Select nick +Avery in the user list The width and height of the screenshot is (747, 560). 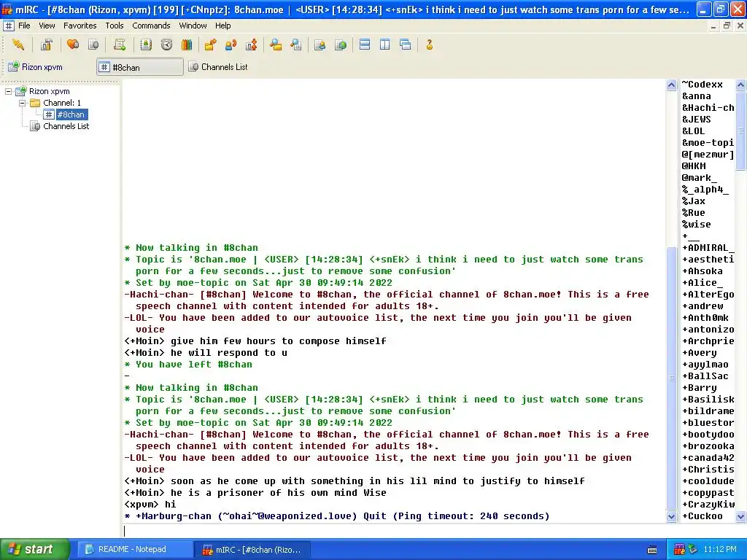[x=700, y=353]
